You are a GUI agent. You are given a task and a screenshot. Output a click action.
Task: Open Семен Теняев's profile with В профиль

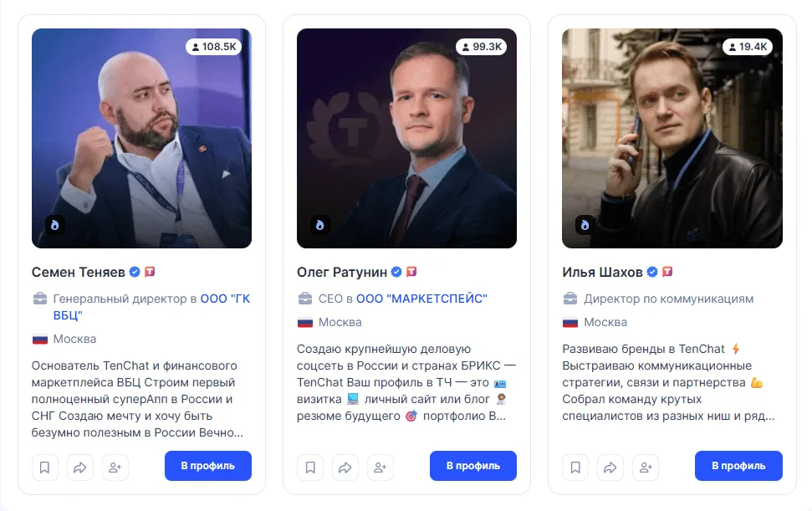[x=208, y=466]
